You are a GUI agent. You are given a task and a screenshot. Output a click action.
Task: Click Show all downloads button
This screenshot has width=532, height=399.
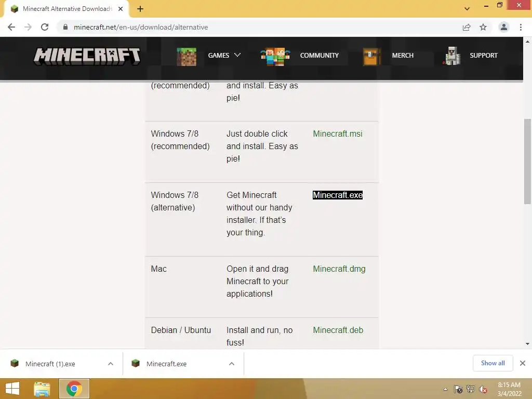coord(493,363)
